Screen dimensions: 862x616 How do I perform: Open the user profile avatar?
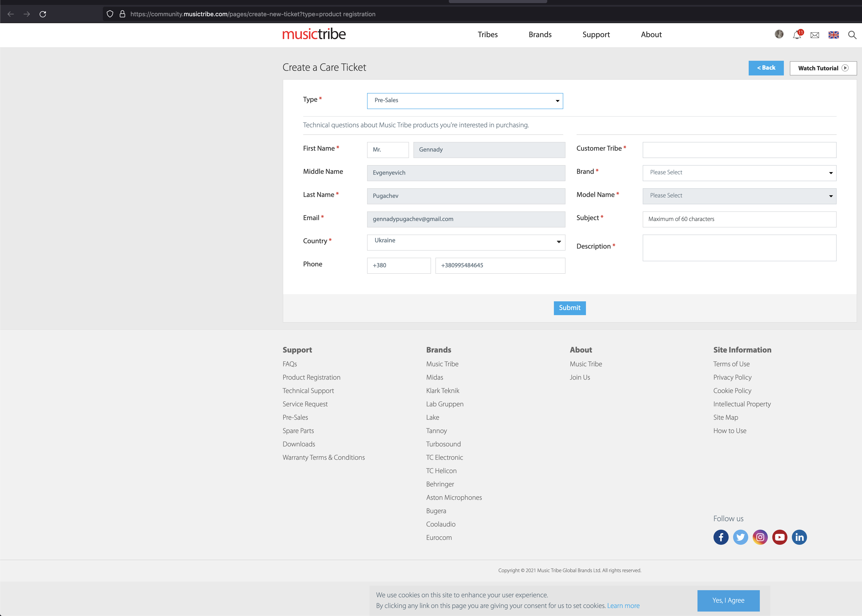(x=779, y=34)
